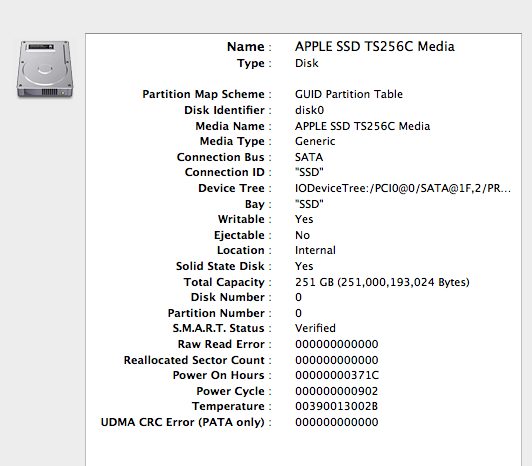Click the Power On Hours label
Screen dimensions: 532x466
coord(218,375)
